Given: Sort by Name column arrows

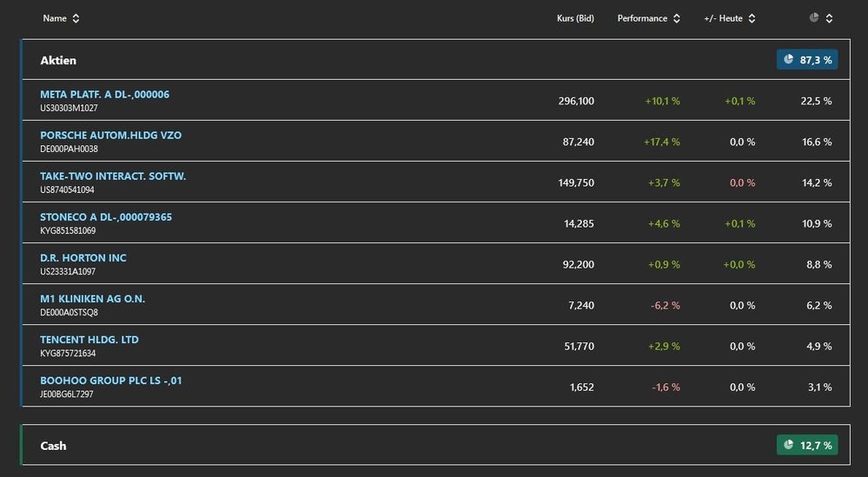Looking at the screenshot, I should (x=76, y=18).
